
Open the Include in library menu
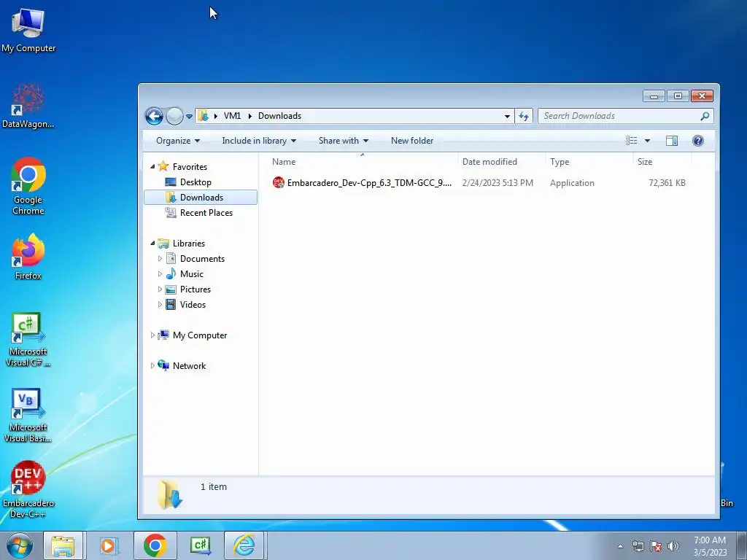259,141
